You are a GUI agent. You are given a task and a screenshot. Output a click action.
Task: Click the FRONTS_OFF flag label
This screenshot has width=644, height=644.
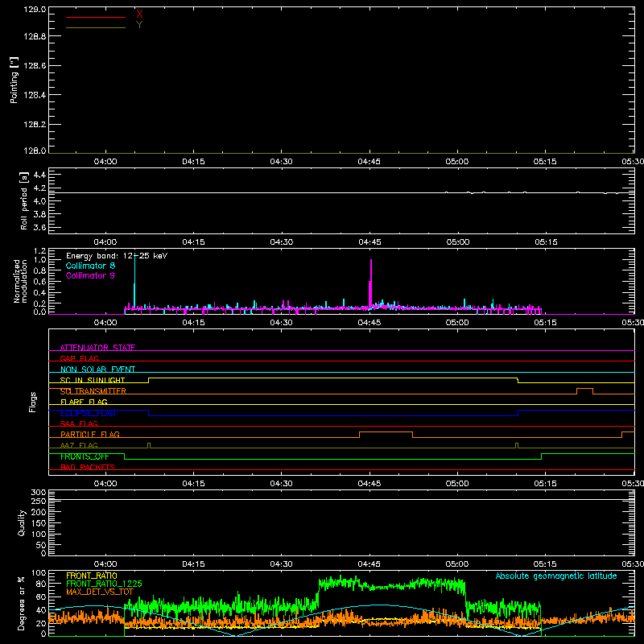85,456
